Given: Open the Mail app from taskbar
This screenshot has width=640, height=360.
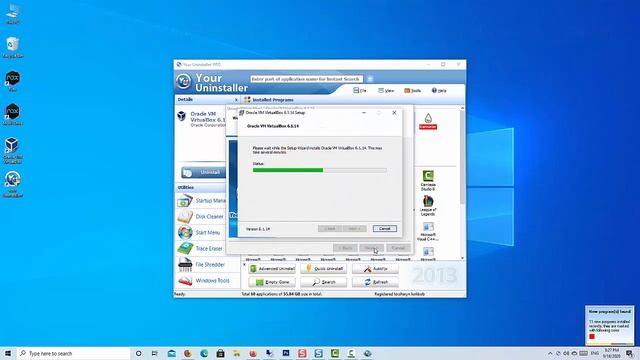Looking at the screenshot, I should point(171,353).
